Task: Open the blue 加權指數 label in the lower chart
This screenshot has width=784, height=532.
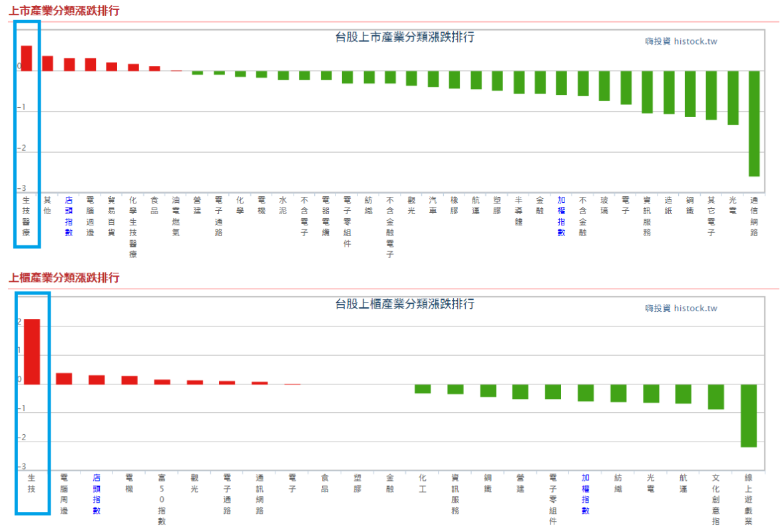Action: 586,494
